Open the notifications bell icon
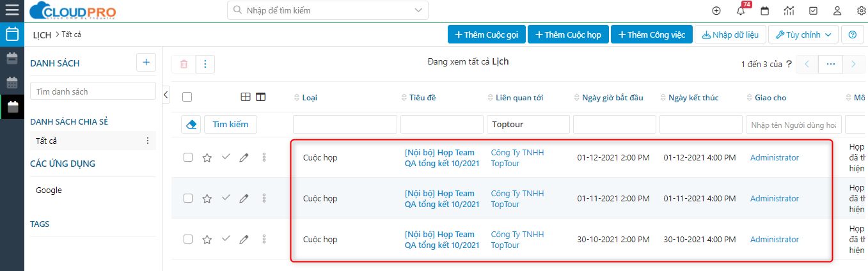The width and height of the screenshot is (868, 271). tap(741, 11)
